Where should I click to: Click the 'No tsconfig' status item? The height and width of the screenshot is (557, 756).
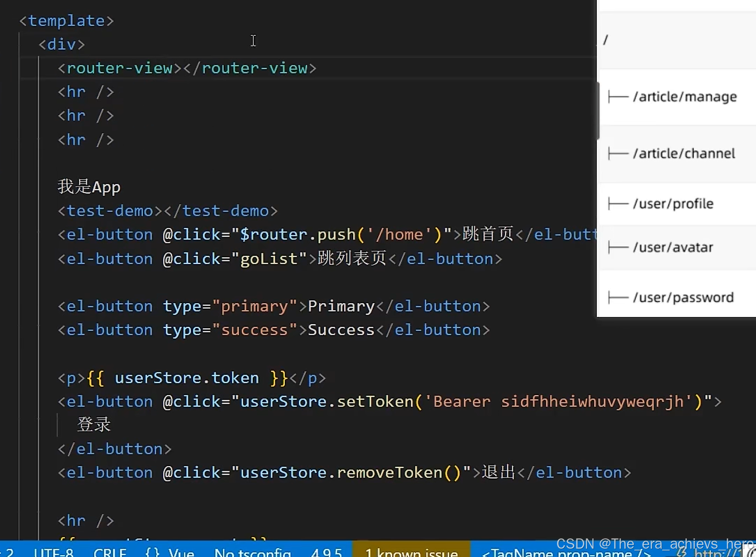pyautogui.click(x=252, y=552)
